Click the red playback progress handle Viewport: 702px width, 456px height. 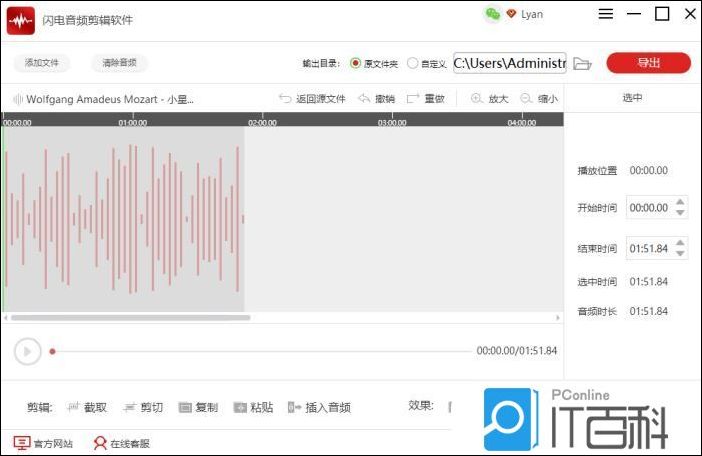click(x=52, y=351)
